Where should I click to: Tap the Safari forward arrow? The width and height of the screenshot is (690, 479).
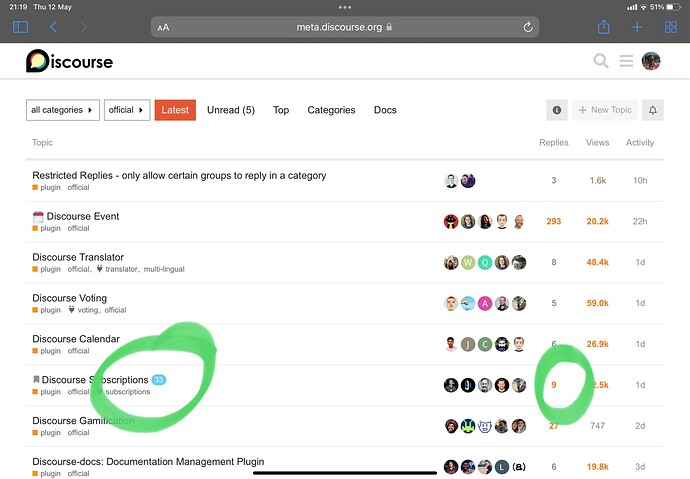tap(84, 27)
